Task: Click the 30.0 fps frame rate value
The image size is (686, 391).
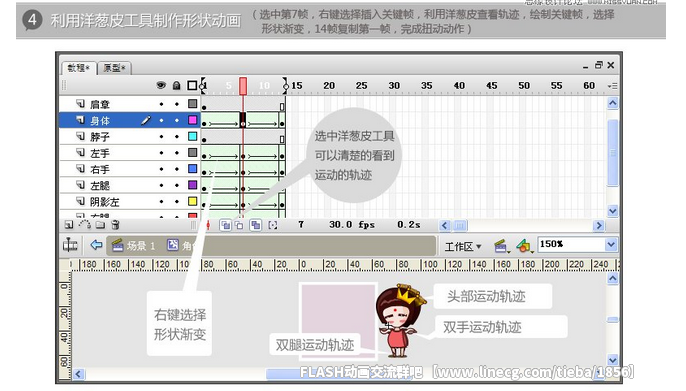Action: point(352,225)
